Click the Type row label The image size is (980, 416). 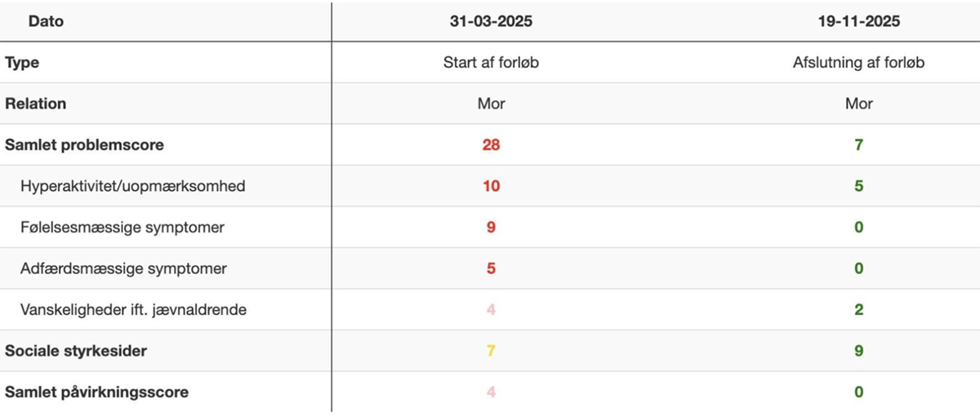coord(22,63)
